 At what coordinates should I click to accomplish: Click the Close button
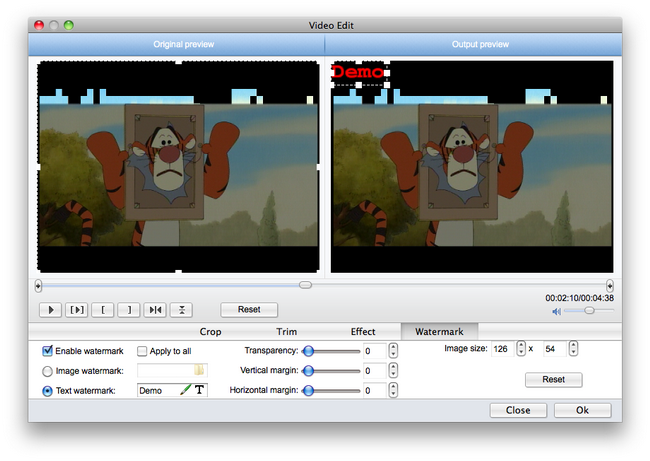518,410
